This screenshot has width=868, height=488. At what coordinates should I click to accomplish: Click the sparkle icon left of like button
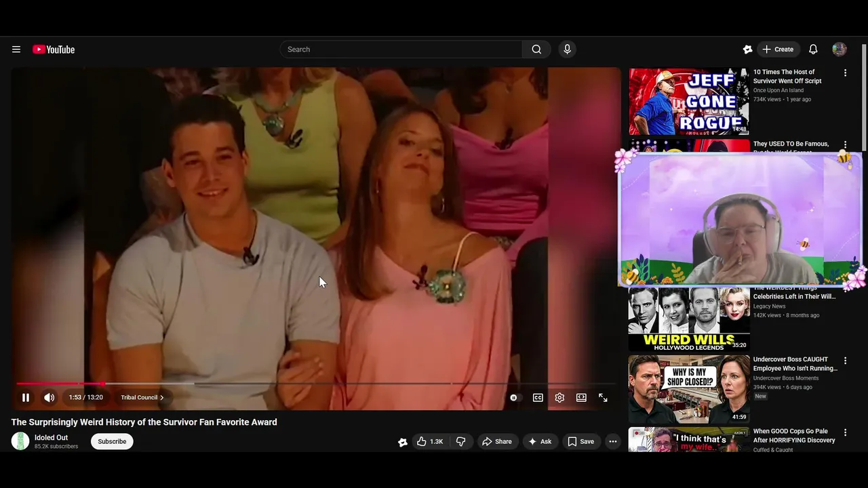tap(403, 442)
